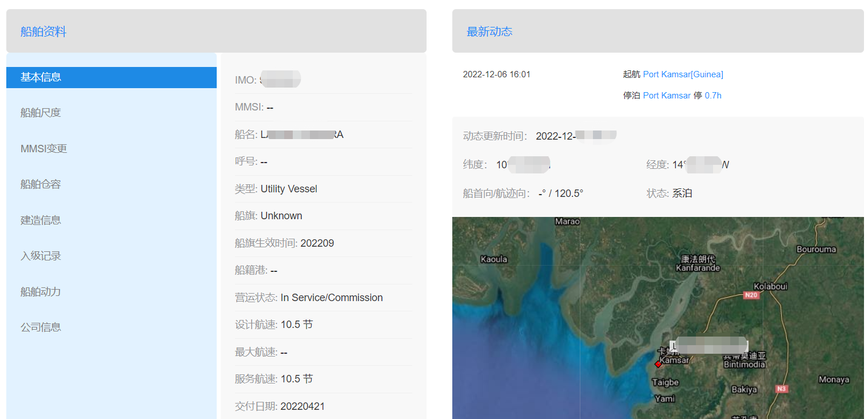Click the Kanfarande place label on map
The height and width of the screenshot is (419, 868).
698,267
